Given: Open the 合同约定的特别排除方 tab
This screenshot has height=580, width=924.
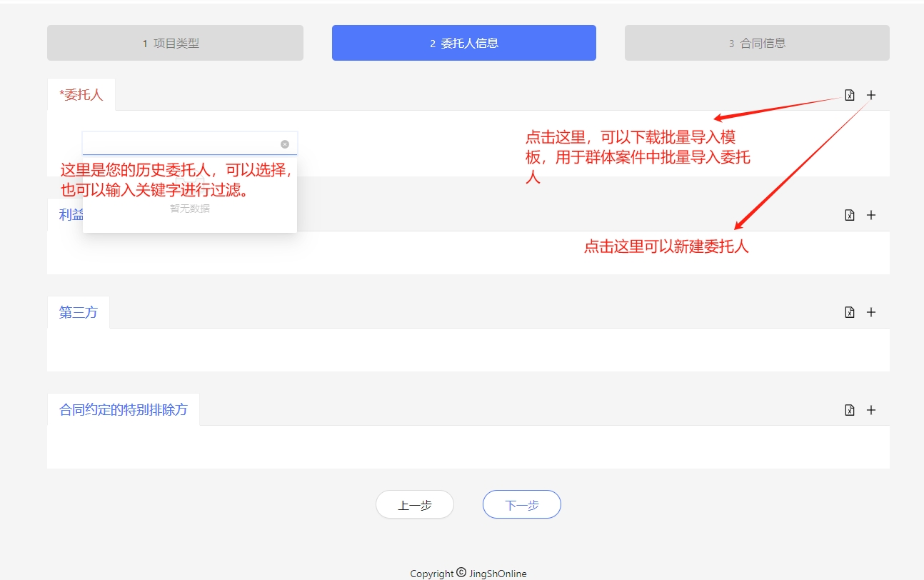Looking at the screenshot, I should [x=123, y=410].
